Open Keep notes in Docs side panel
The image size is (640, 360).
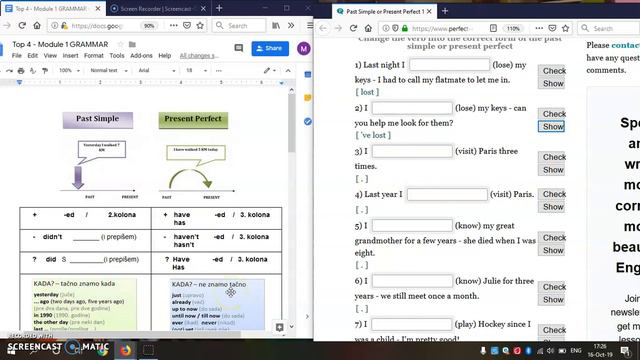point(308,98)
